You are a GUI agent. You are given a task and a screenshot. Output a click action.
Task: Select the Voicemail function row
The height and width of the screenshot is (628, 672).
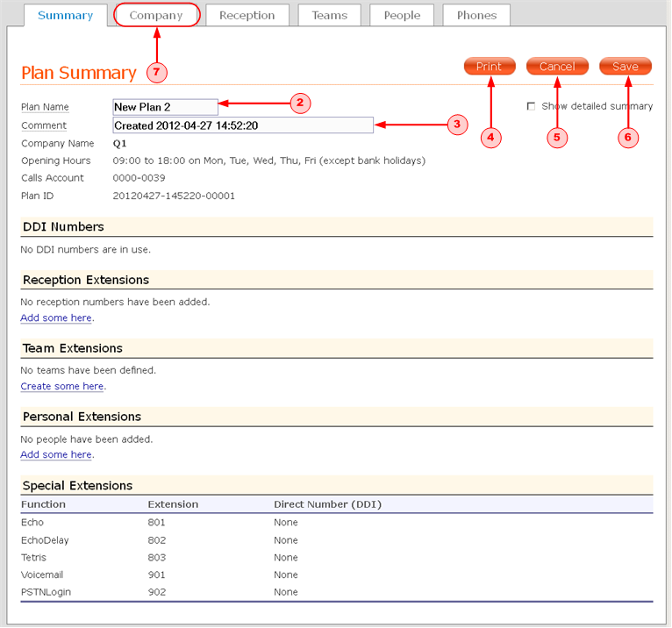tap(336, 574)
